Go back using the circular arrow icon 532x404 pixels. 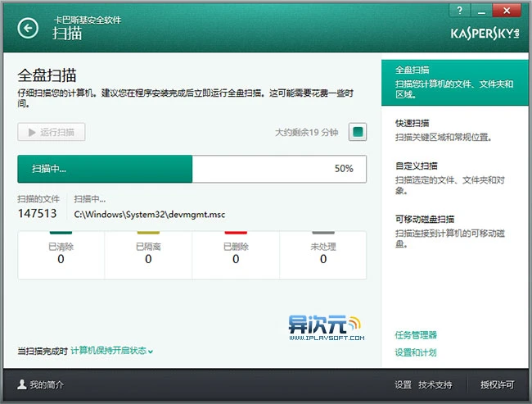[x=28, y=28]
